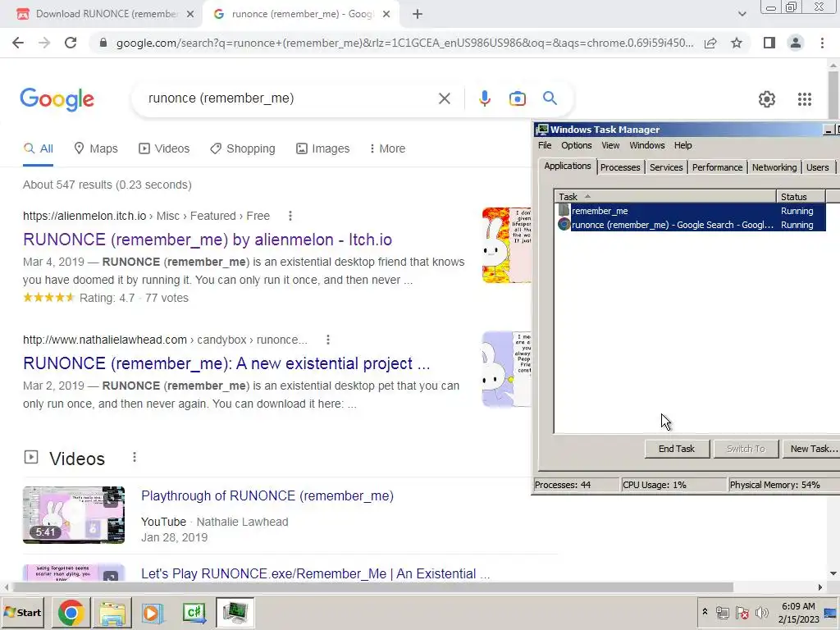This screenshot has height=630, width=840.
Task: Go back using the browser back arrow
Action: point(18,43)
